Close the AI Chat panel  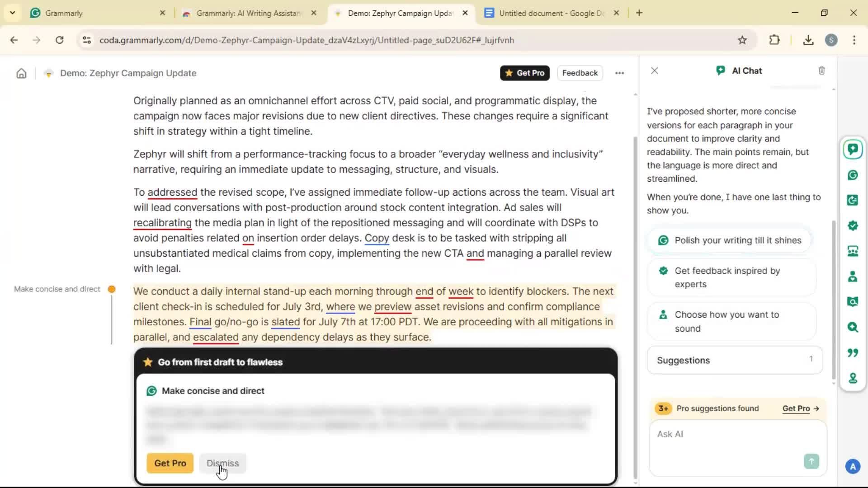(654, 70)
